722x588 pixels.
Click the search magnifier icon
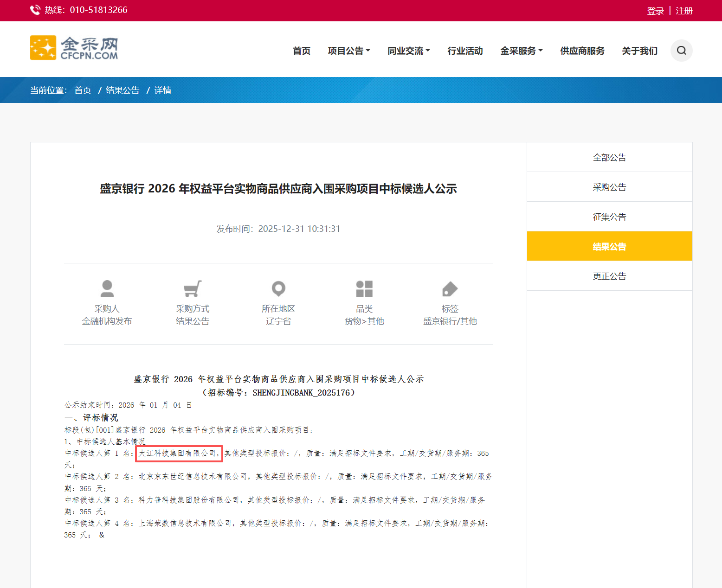point(681,51)
